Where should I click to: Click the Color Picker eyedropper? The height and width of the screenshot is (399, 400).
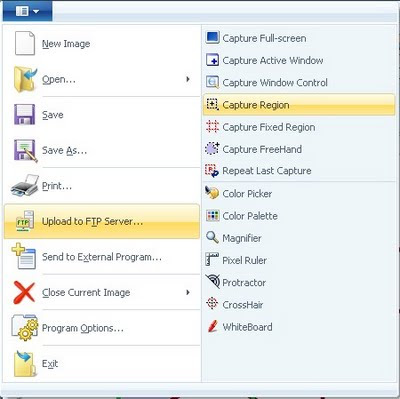point(212,193)
